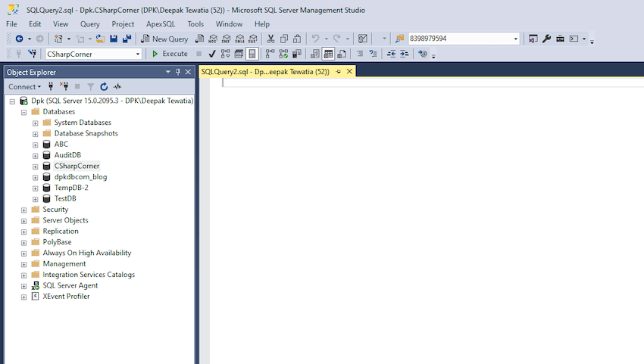Click the Database Engine Query icon
The width and height of the screenshot is (644, 364).
pyautogui.click(x=199, y=39)
